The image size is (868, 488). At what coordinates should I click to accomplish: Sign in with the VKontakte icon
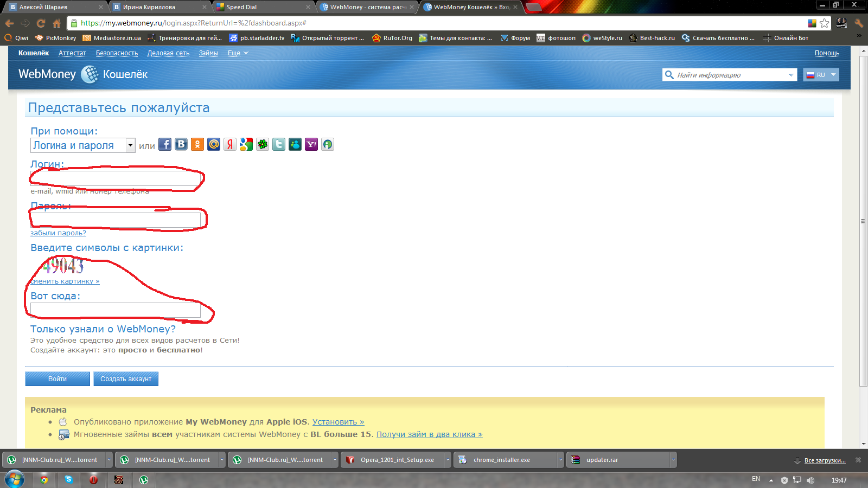tap(181, 144)
